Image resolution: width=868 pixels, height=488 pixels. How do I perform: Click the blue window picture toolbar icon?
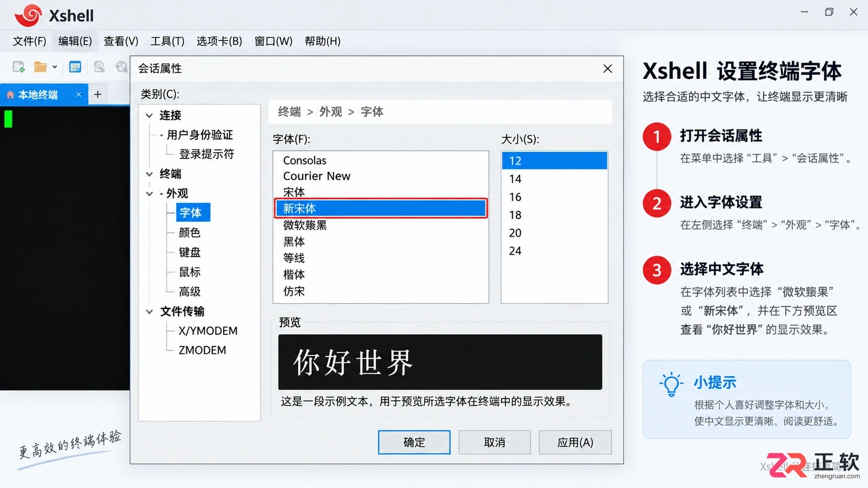(x=75, y=66)
